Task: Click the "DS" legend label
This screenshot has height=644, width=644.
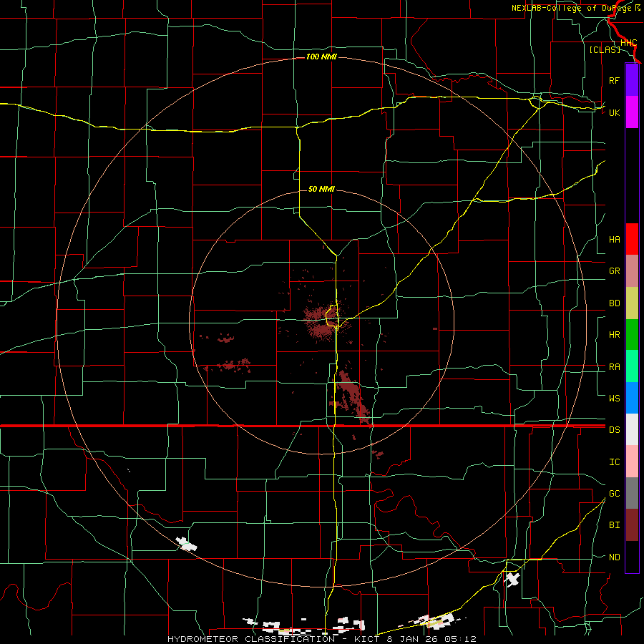Action: click(x=615, y=430)
